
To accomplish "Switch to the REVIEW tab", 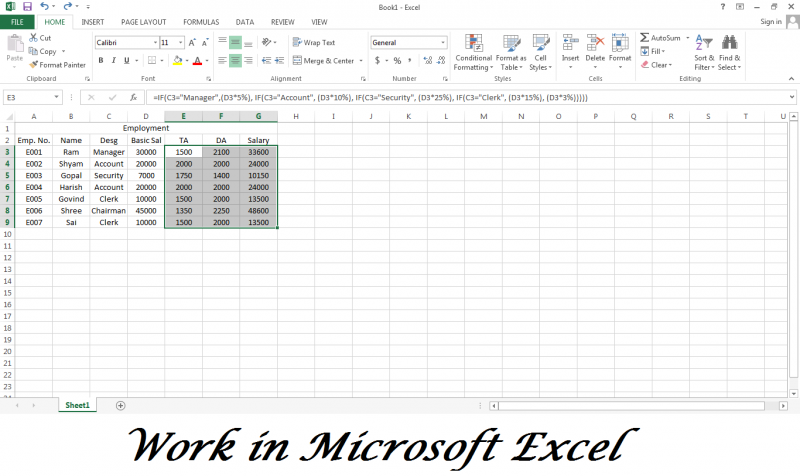I will pyautogui.click(x=283, y=22).
